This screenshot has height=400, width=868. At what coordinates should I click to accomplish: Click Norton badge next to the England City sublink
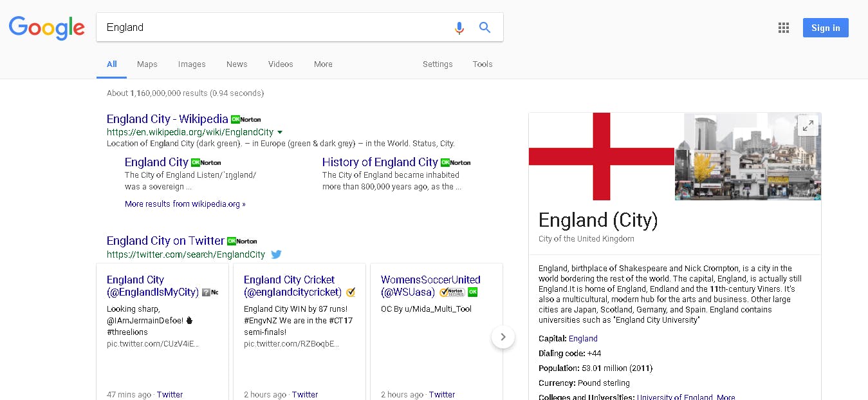[x=206, y=162]
